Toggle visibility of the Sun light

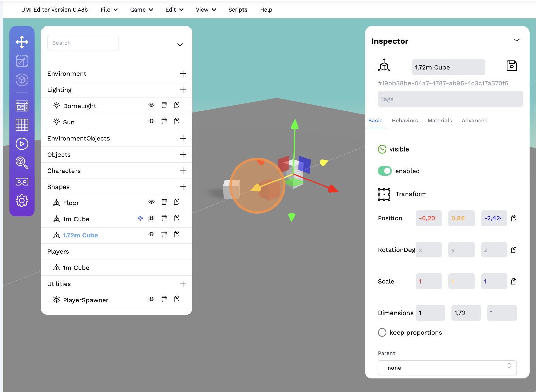(x=151, y=121)
